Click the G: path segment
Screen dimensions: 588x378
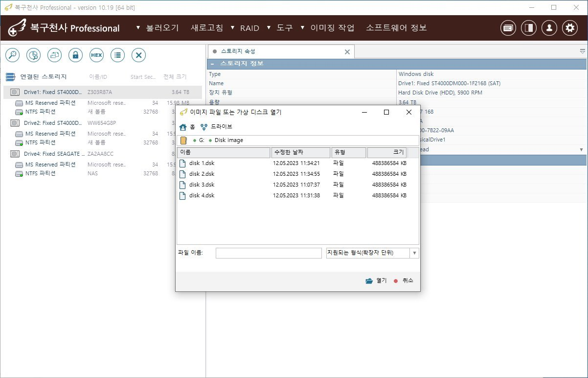coord(202,141)
